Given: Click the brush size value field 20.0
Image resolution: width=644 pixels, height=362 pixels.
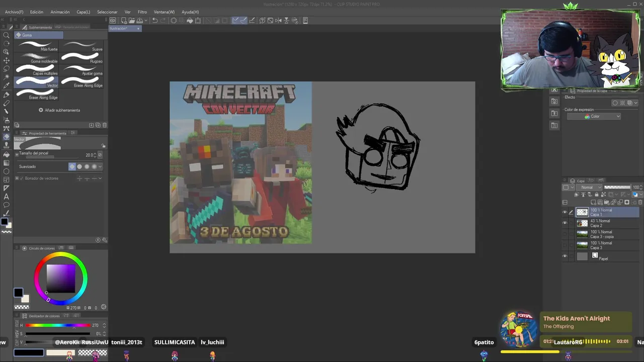Looking at the screenshot, I should click(x=91, y=155).
